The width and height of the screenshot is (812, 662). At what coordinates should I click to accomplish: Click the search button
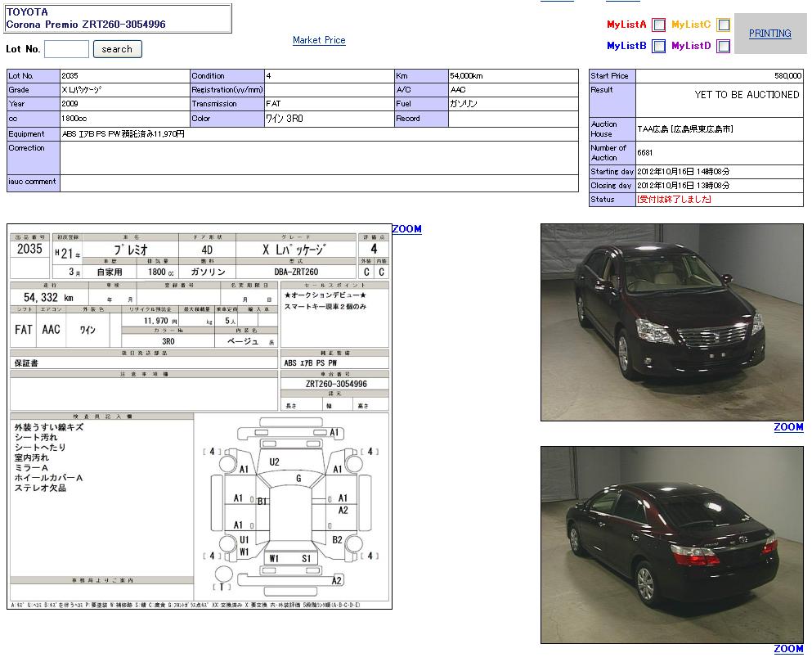point(117,49)
